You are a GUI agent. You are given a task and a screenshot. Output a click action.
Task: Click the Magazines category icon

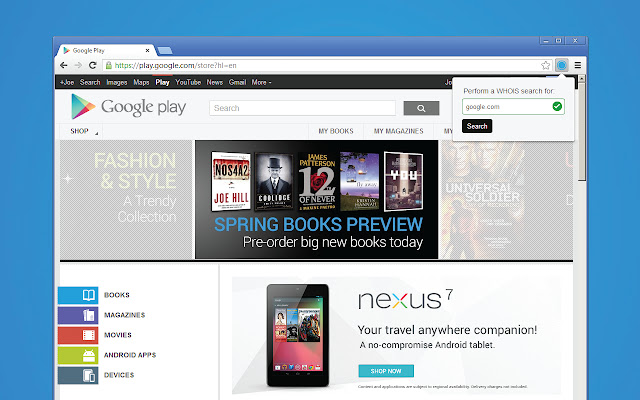click(78, 315)
